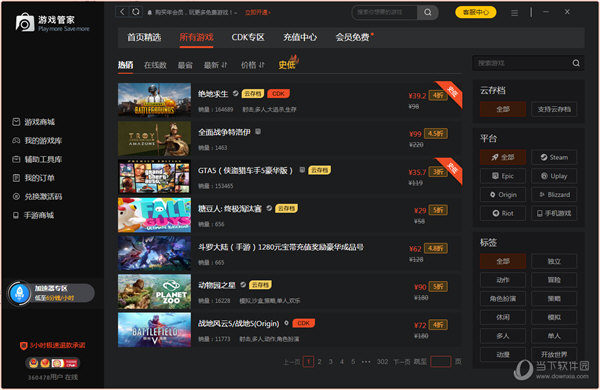
Task: Filter platform by Riot
Action: point(503,213)
